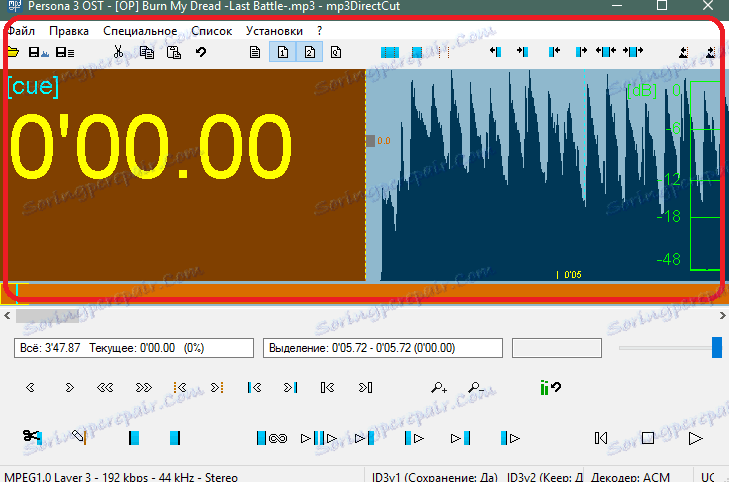Rewind to beginning with bar-triangle button
The image size is (729, 482).
pos(601,438)
